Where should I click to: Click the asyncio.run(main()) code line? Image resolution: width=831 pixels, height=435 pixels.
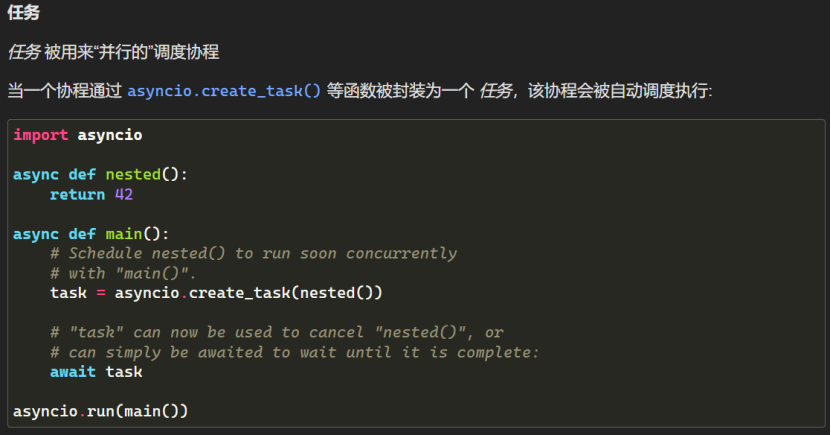tap(100, 411)
